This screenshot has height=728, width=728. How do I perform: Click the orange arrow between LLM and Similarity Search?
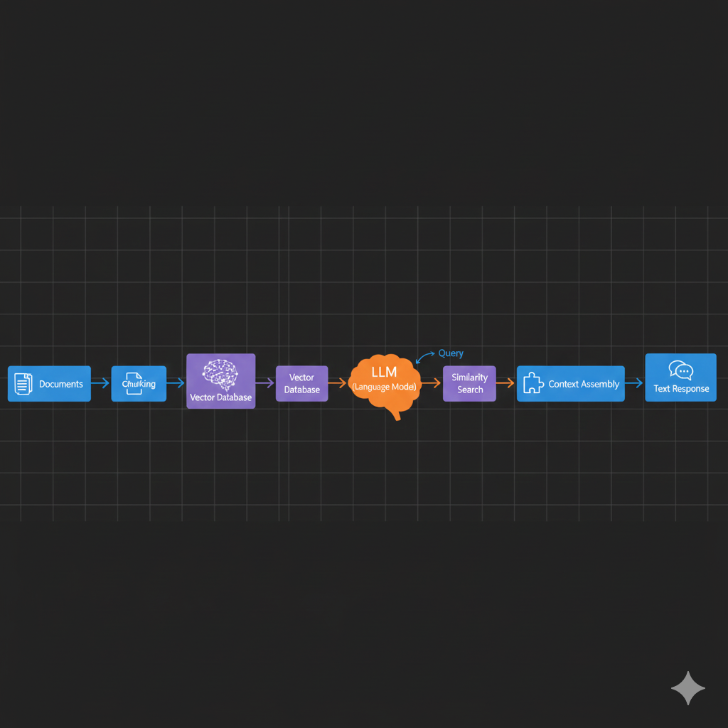click(432, 383)
